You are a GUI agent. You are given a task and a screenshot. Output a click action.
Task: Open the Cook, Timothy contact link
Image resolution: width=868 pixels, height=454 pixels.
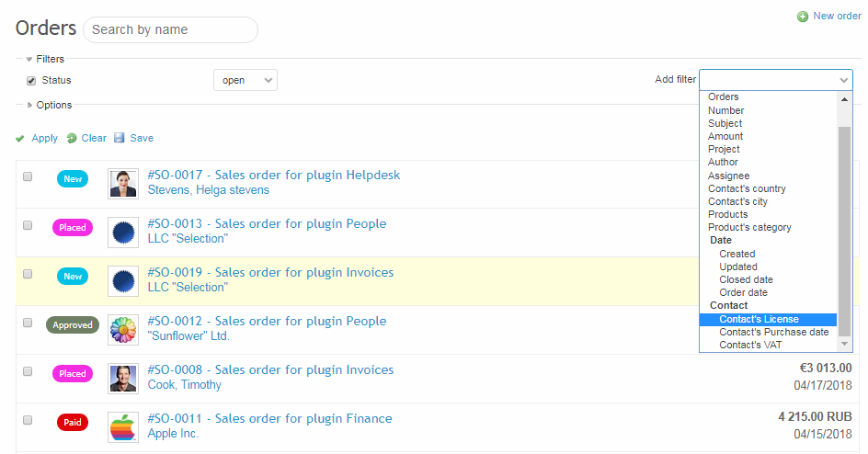coord(185,385)
